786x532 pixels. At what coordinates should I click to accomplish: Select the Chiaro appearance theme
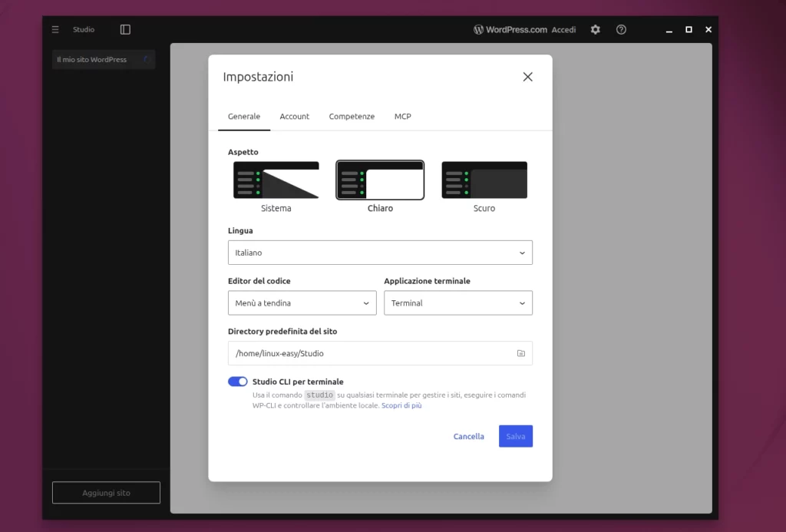point(380,187)
